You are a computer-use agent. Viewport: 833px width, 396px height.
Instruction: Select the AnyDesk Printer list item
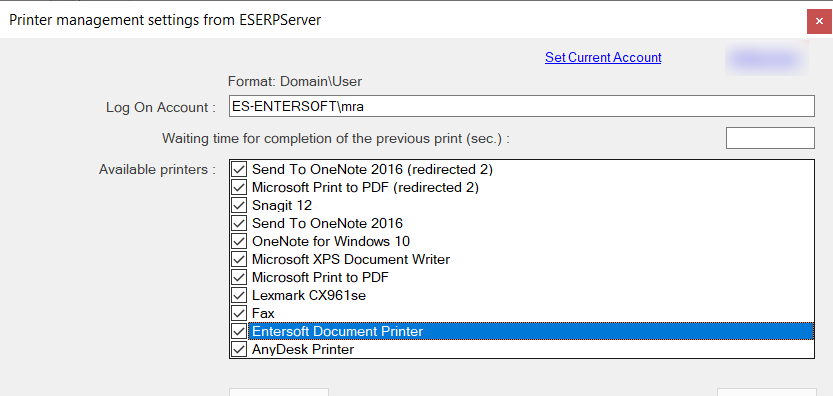click(531, 350)
